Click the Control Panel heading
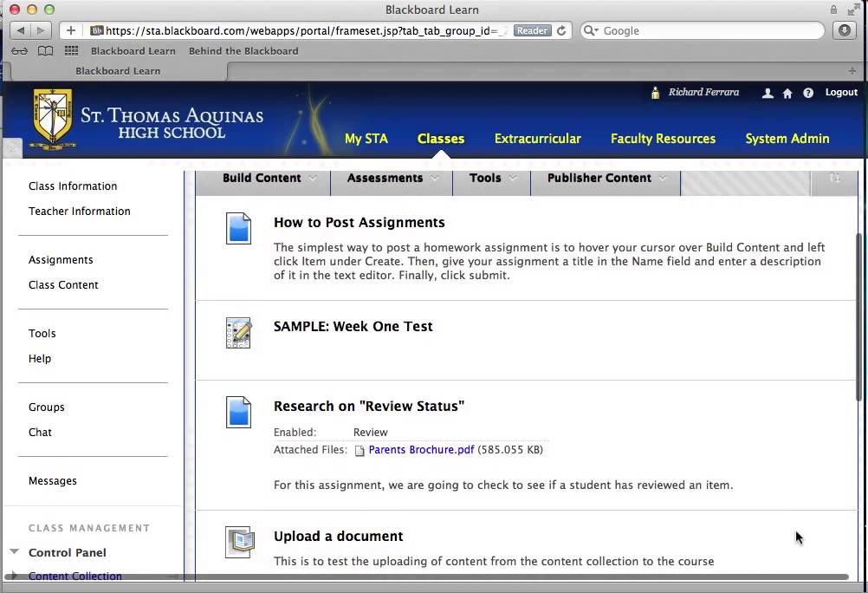 [x=68, y=552]
